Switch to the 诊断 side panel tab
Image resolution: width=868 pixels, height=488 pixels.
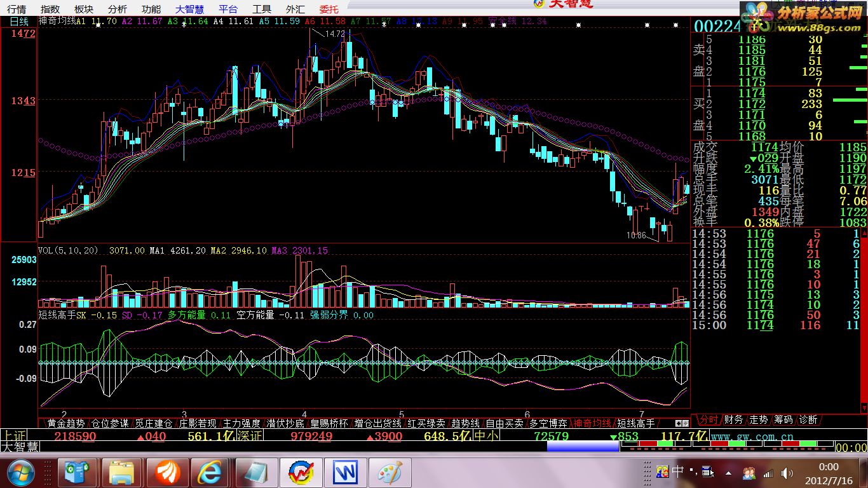808,420
